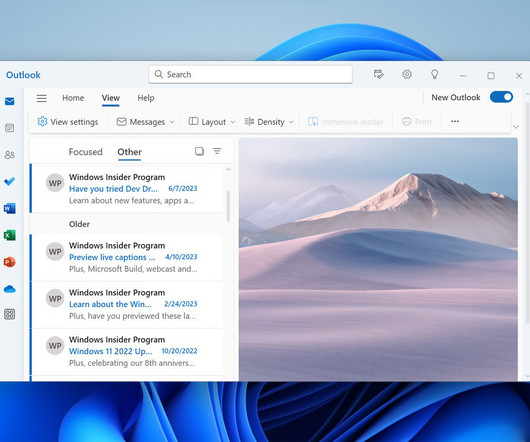Screen dimensions: 530x442
Task: Turn off the New Outlook toggle
Action: [x=502, y=97]
